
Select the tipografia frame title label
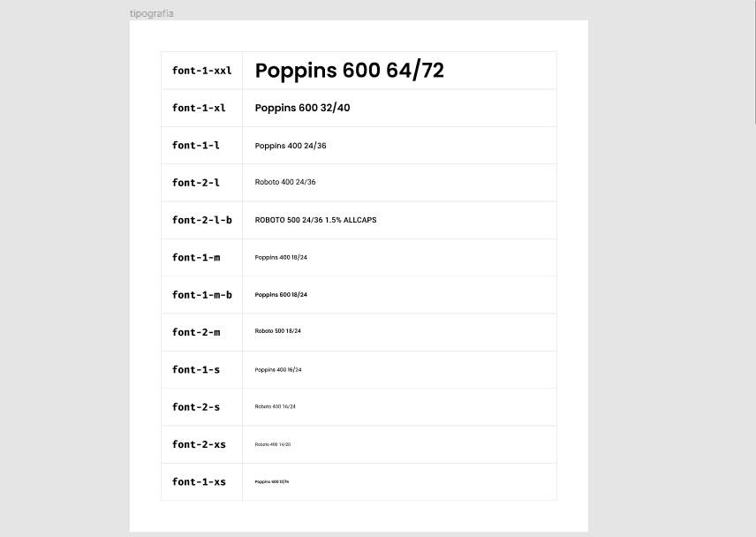click(x=151, y=13)
